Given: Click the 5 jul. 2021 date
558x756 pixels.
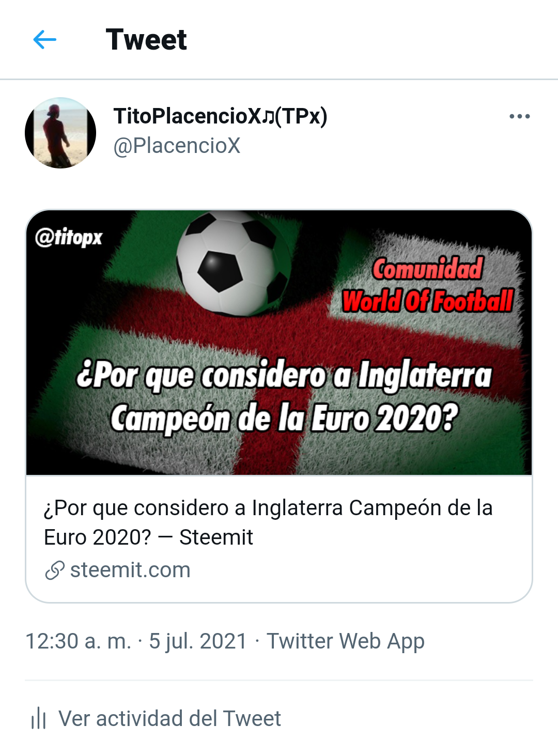Looking at the screenshot, I should coord(198,641).
